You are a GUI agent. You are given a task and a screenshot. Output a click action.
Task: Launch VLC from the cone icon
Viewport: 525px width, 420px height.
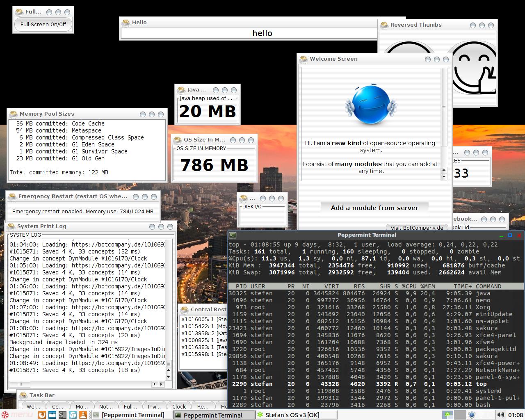[x=83, y=415]
